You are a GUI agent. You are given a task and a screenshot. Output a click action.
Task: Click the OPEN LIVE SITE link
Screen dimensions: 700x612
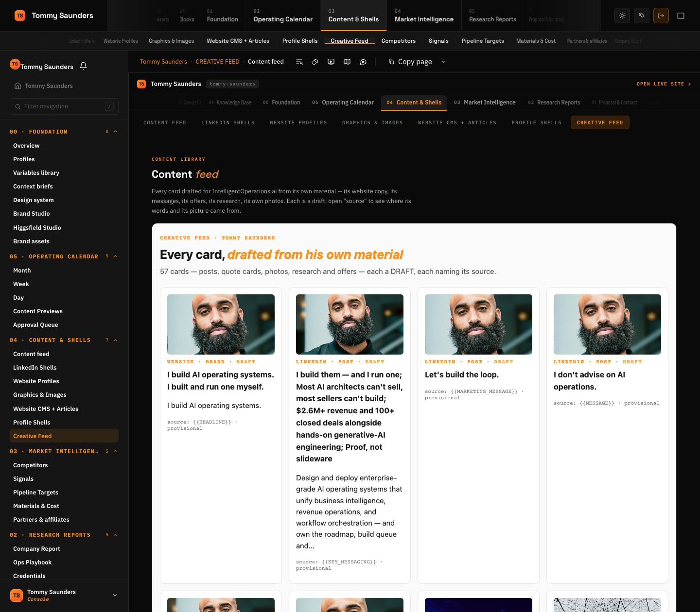pyautogui.click(x=664, y=84)
